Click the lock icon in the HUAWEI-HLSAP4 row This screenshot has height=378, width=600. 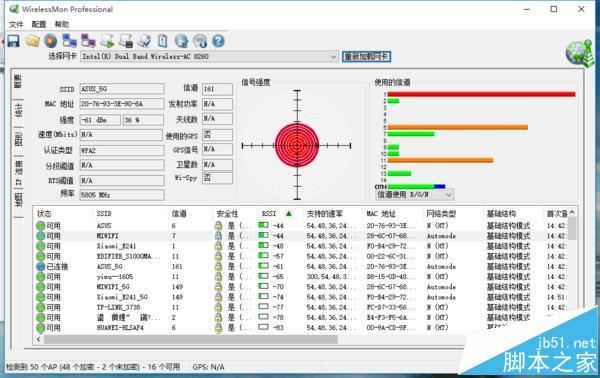click(x=218, y=327)
